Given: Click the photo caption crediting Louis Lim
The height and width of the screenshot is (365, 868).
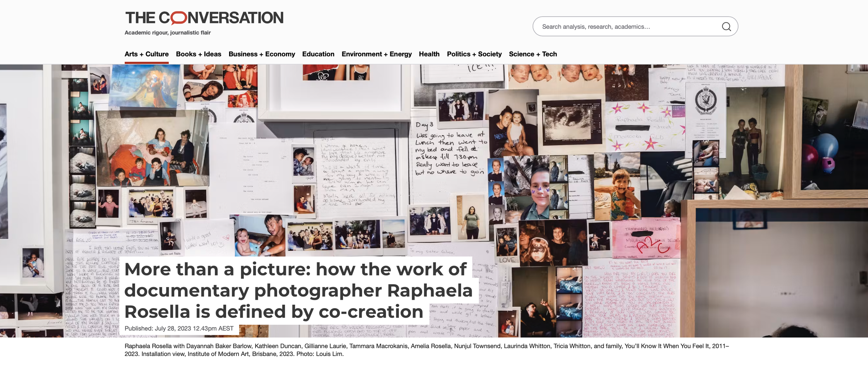Looking at the screenshot, I should pyautogui.click(x=427, y=350).
